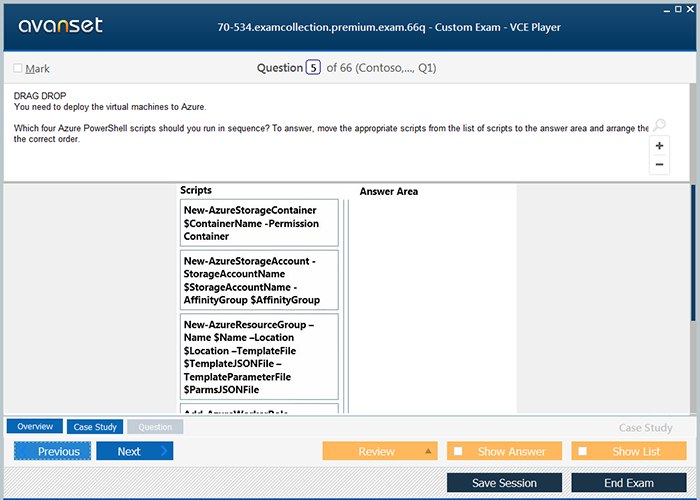Select the New-AzureStorageContainer script block
700x500 pixels.
click(x=259, y=223)
